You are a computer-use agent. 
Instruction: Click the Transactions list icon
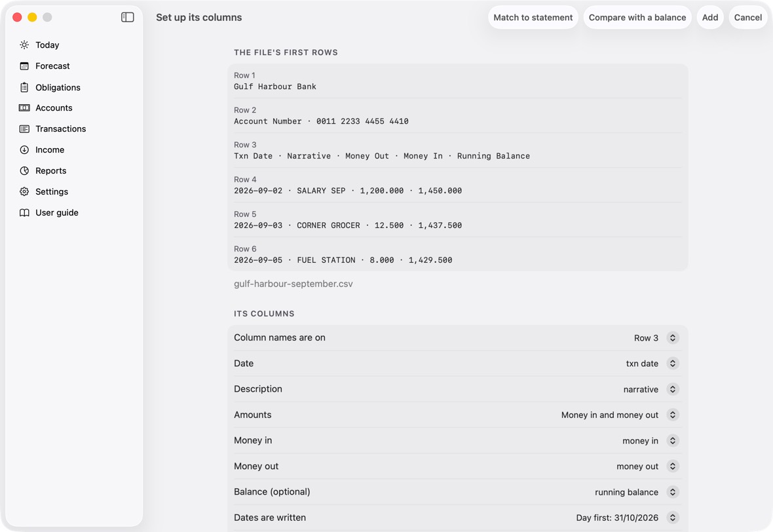(x=24, y=128)
